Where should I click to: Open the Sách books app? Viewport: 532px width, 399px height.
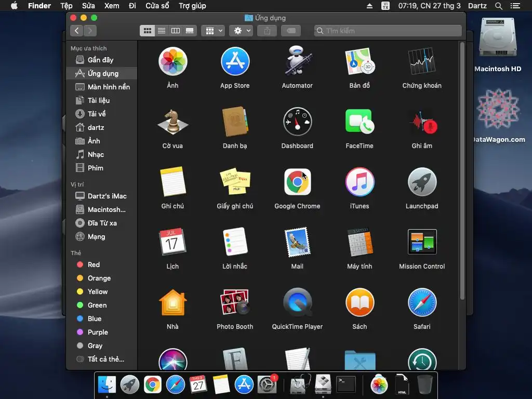click(360, 302)
